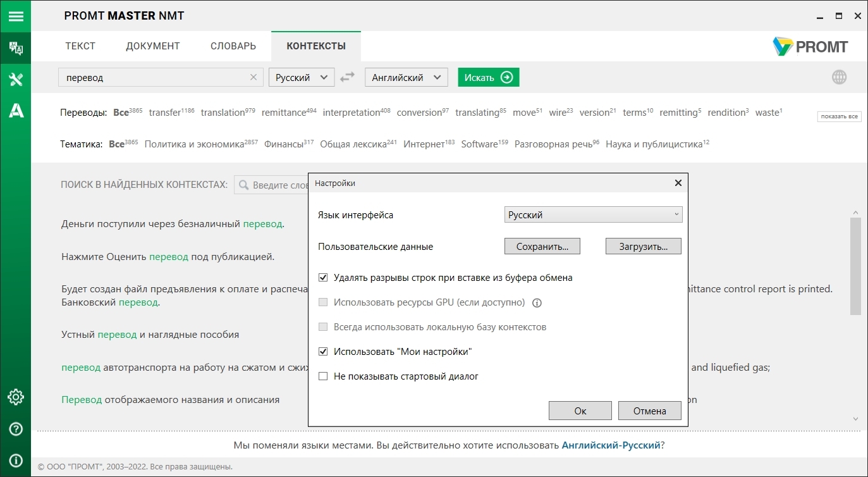Image resolution: width=868 pixels, height=477 pixels.
Task: Filter translations by 'wire'
Action: [x=561, y=112]
